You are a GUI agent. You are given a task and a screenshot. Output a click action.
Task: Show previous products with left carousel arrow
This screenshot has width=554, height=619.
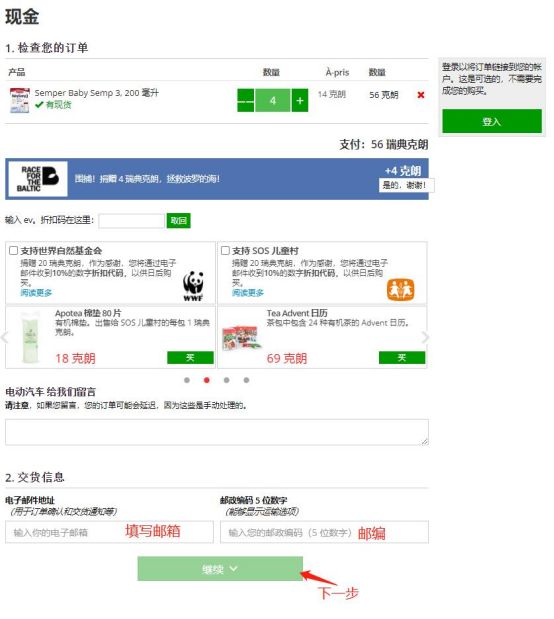tap(5, 338)
